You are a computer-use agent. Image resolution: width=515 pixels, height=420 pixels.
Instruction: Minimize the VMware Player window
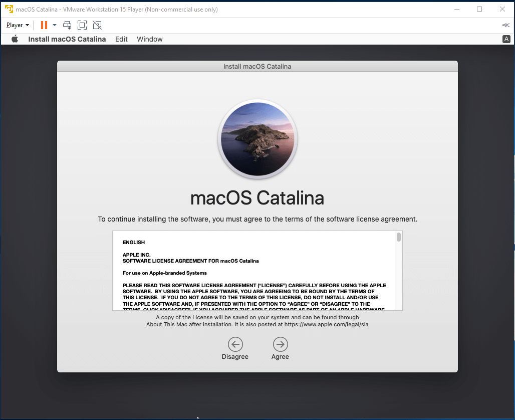coord(456,9)
